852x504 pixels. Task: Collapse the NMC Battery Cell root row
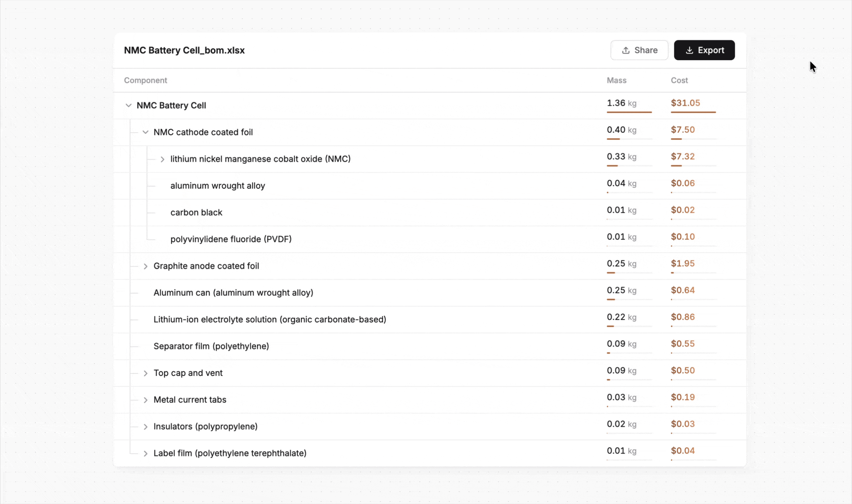(x=129, y=105)
